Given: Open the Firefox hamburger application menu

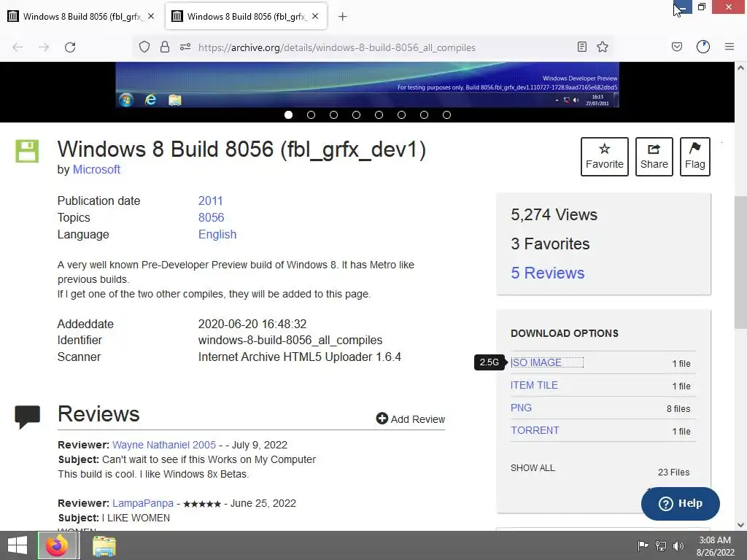Looking at the screenshot, I should tap(729, 47).
